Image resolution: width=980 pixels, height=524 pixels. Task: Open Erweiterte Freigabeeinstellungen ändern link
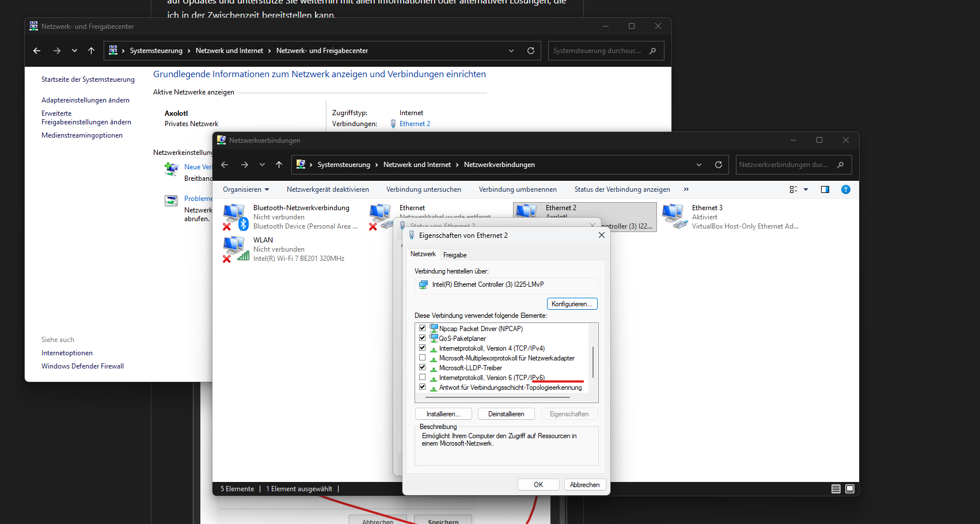point(86,118)
